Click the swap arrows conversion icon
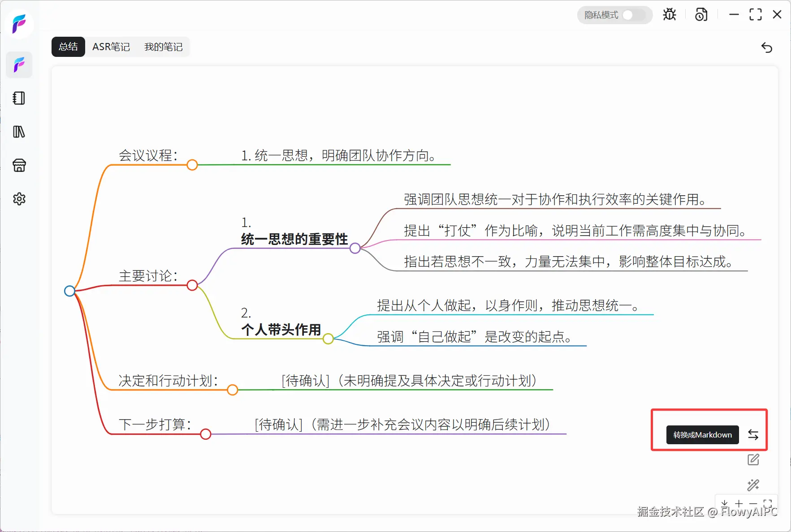The height and width of the screenshot is (532, 791). (x=754, y=434)
